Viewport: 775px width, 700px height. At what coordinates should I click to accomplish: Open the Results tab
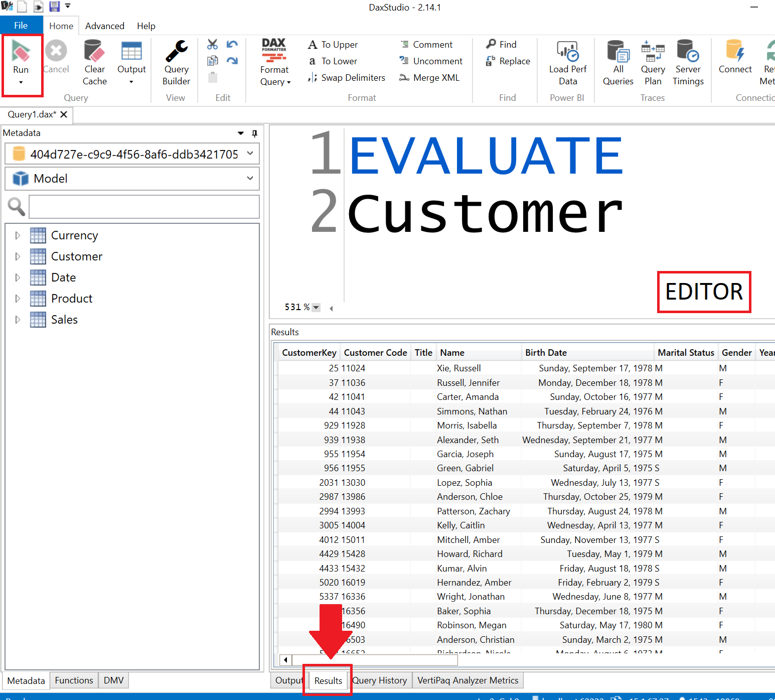click(328, 680)
